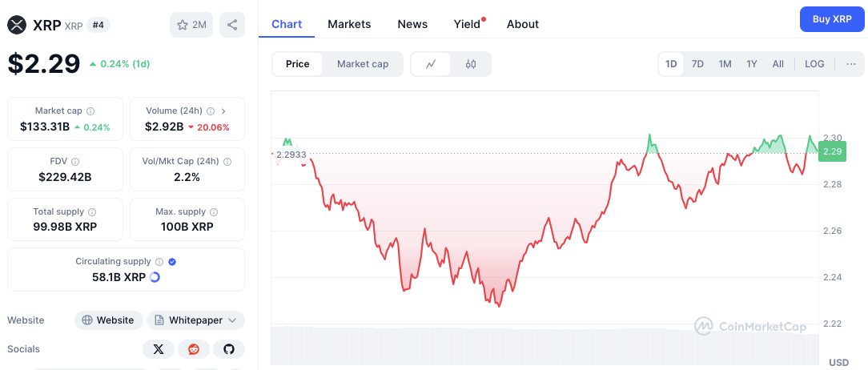This screenshot has width=868, height=370.
Task: Expand the Whitepaper dropdown
Action: point(195,320)
